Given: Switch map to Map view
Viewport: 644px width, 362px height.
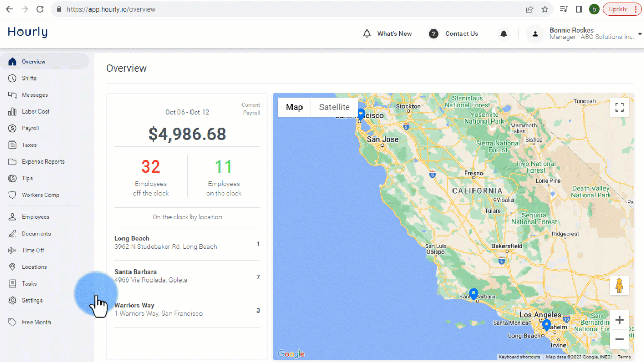Looking at the screenshot, I should click(x=294, y=107).
